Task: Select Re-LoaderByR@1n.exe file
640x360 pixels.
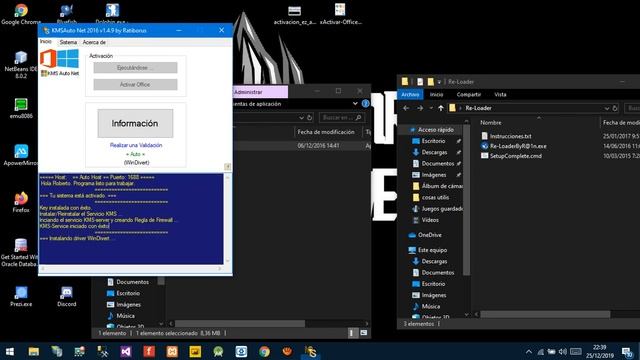Action: tap(513, 146)
